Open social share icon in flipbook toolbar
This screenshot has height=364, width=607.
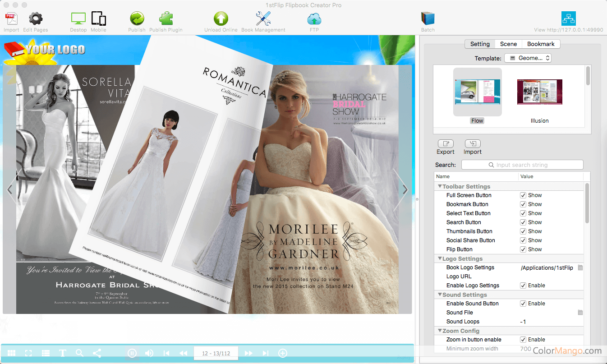click(97, 353)
